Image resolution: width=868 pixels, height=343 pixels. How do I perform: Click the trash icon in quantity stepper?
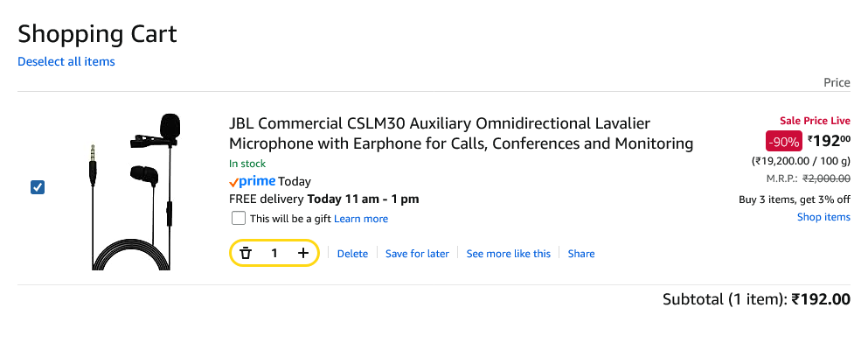246,253
